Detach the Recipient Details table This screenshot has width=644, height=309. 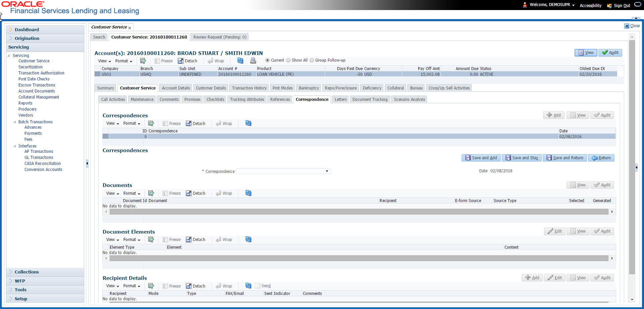pos(196,286)
